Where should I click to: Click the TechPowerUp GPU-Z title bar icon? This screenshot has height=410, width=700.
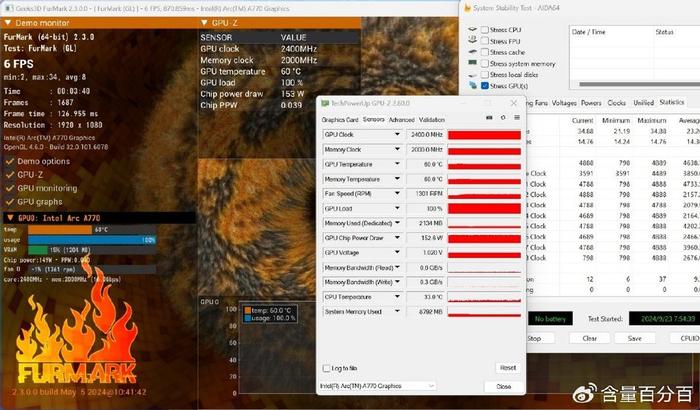tap(325, 103)
